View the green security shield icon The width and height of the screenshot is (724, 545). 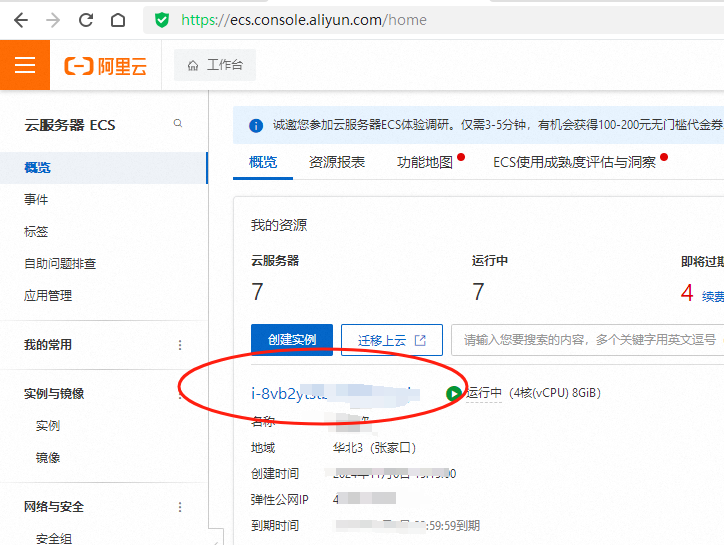(x=162, y=20)
